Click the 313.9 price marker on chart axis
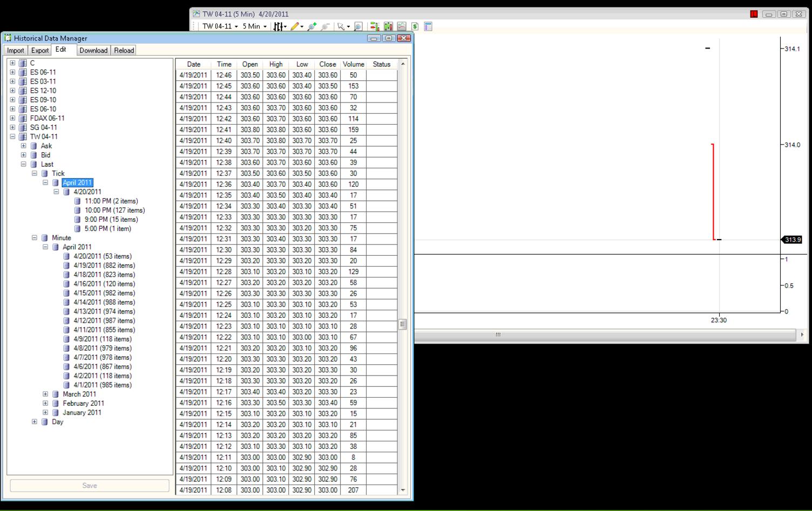 tap(792, 240)
